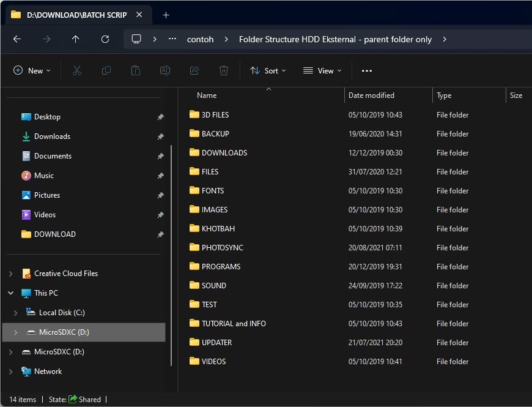Screen dimensions: 532x407
Task: Click the Network icon in sidebar
Action: tap(26, 372)
